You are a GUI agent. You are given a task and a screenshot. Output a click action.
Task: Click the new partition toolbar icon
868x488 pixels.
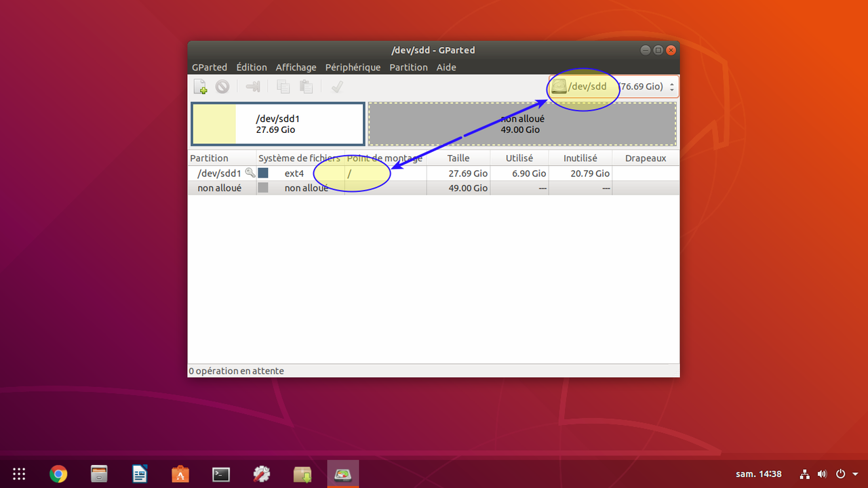pos(201,87)
